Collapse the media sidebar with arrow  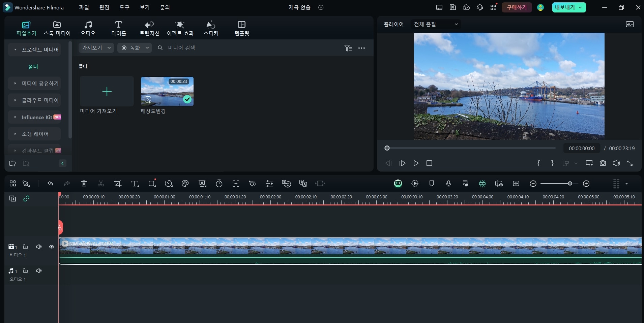click(x=62, y=163)
